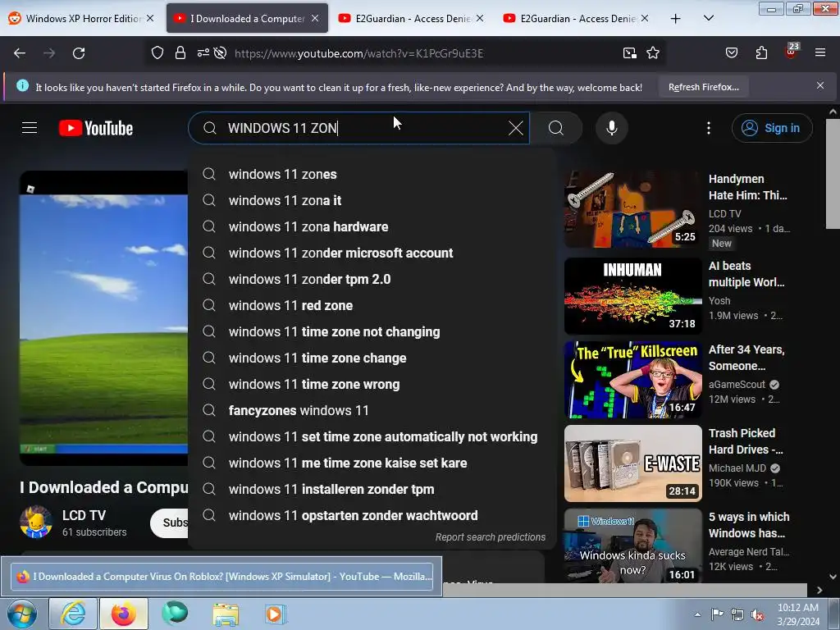The height and width of the screenshot is (630, 840).
Task: Subscribe to LCD TV channel
Action: tap(169, 523)
